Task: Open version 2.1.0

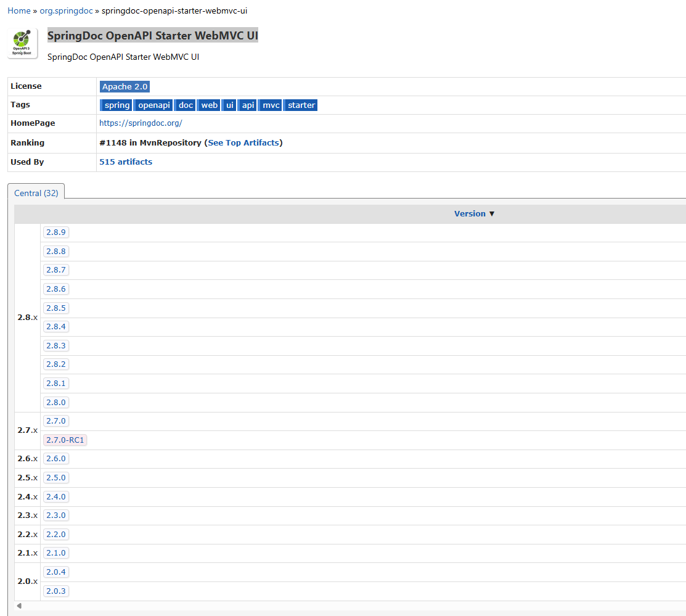Action: tap(56, 553)
